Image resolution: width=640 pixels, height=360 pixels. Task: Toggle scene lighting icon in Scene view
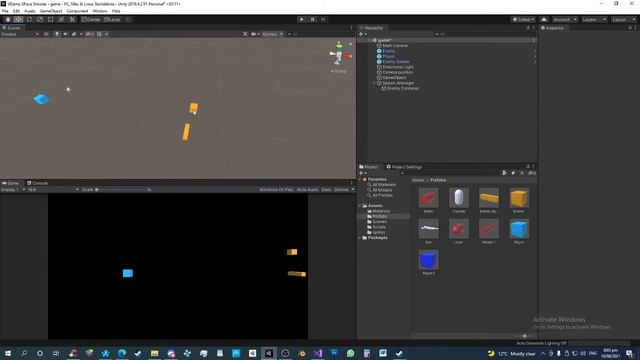click(57, 34)
